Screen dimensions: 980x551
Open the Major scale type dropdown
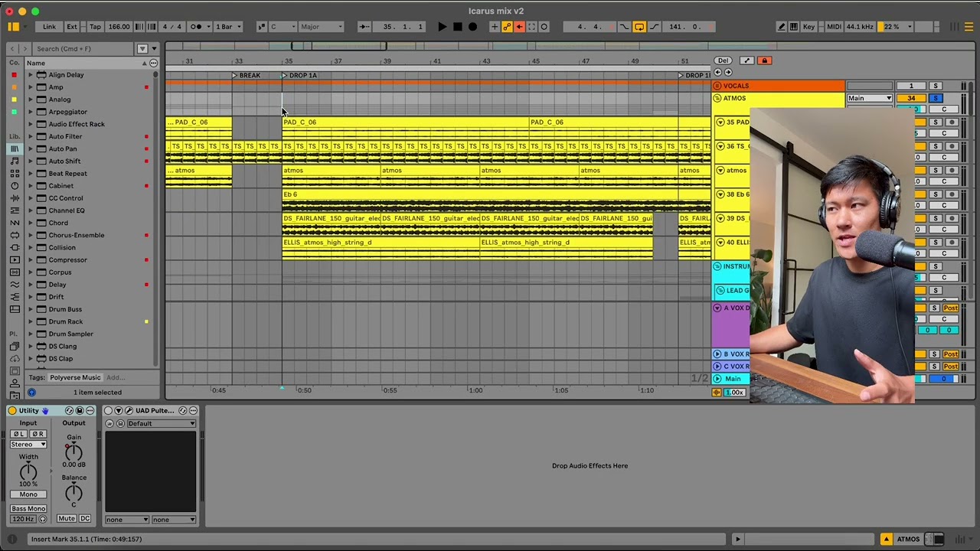(x=319, y=27)
